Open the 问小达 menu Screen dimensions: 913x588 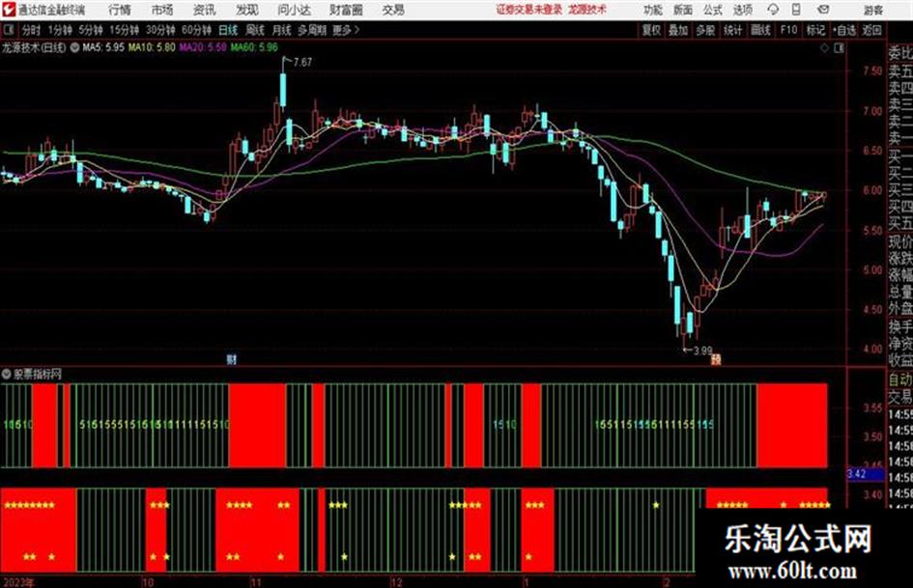pos(295,10)
